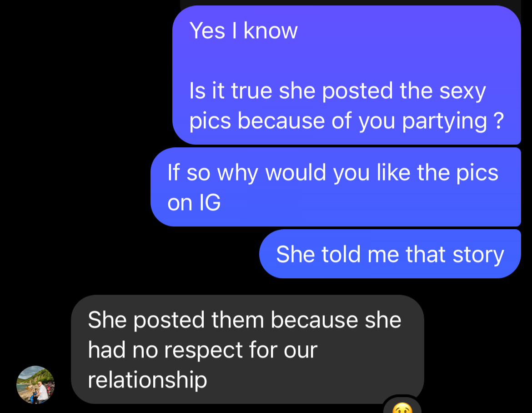Click the word "relationship" in the gray bubble
The width and height of the screenshot is (532, 413).
click(147, 379)
